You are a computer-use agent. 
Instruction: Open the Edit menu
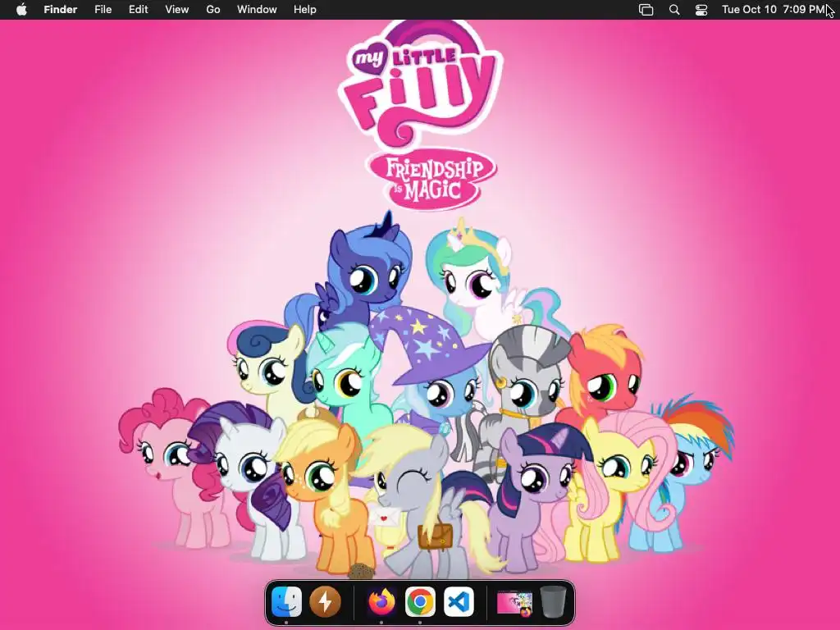[138, 10]
